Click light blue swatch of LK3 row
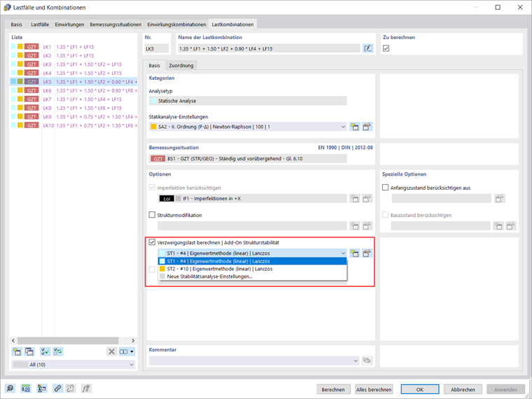This screenshot has width=532, height=399. [x=13, y=64]
